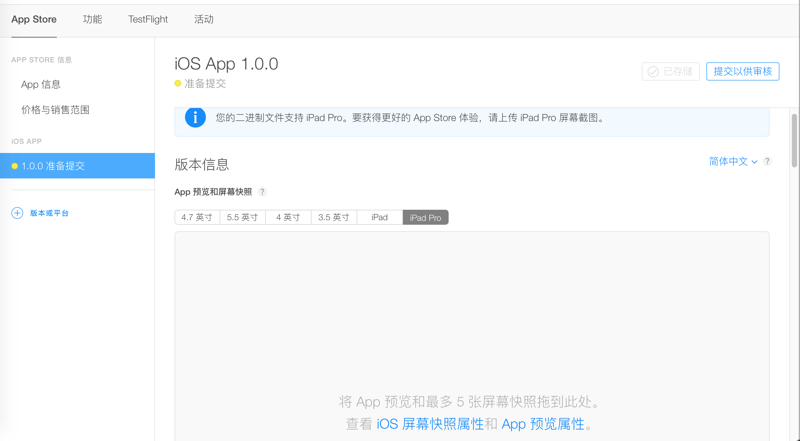Select the iPad screenshot size
Viewport: 800px width, 441px height.
click(x=380, y=217)
